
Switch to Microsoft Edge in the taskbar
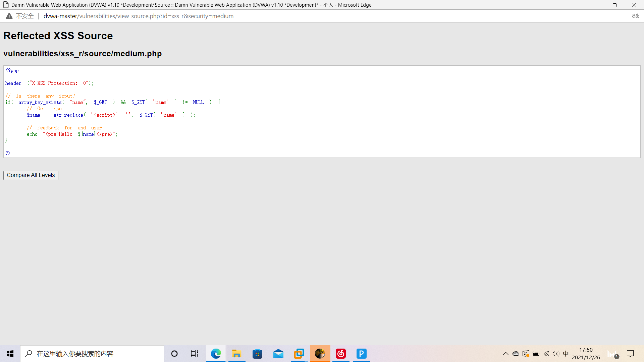coord(216,354)
